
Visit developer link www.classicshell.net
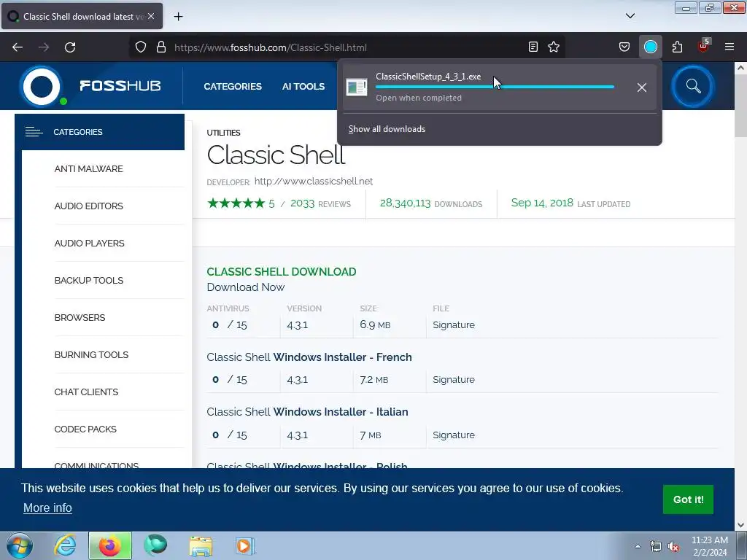tap(314, 182)
